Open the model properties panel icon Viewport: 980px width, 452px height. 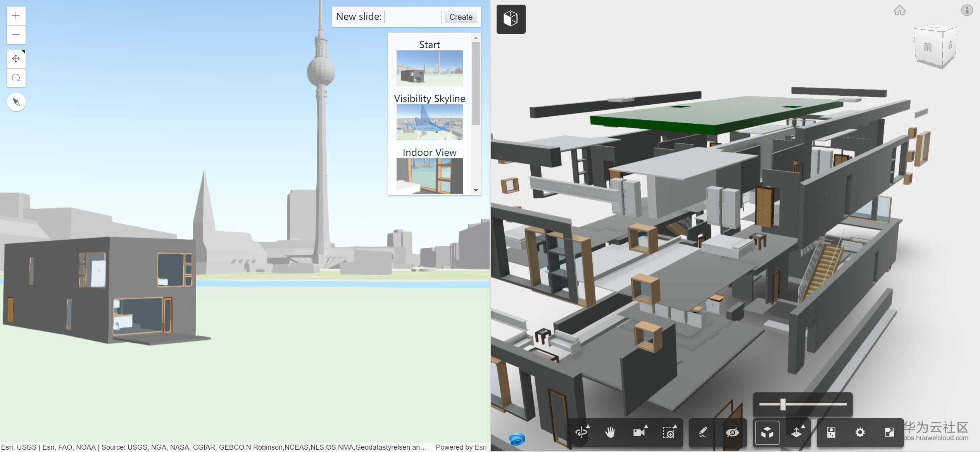pos(831,432)
